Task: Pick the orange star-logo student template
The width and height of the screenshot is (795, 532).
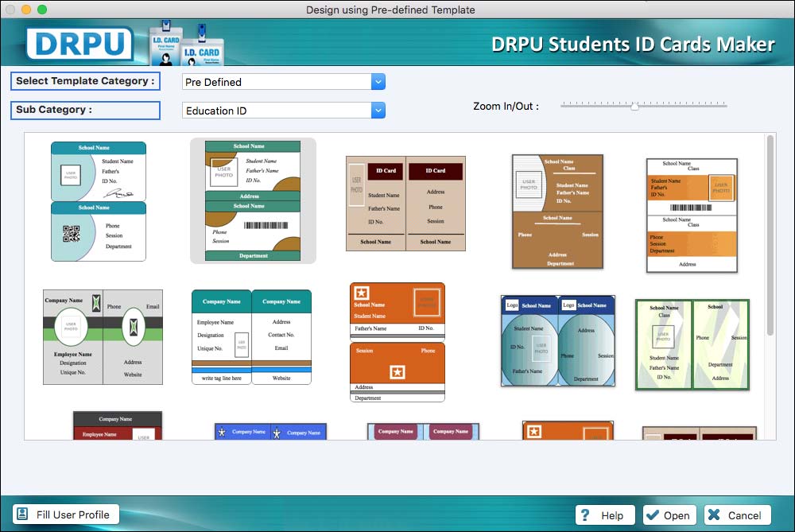Action: [x=397, y=342]
